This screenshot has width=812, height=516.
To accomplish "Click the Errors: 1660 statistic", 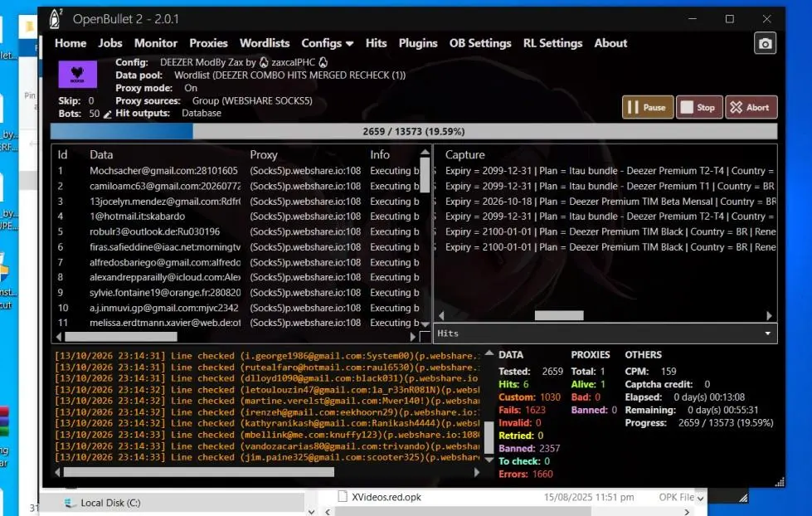I will [526, 474].
